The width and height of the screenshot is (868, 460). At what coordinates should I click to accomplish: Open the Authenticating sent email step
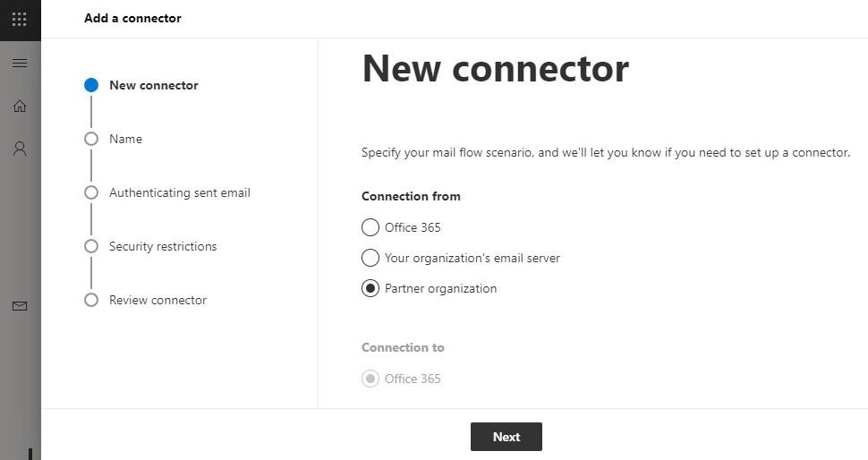coord(180,192)
